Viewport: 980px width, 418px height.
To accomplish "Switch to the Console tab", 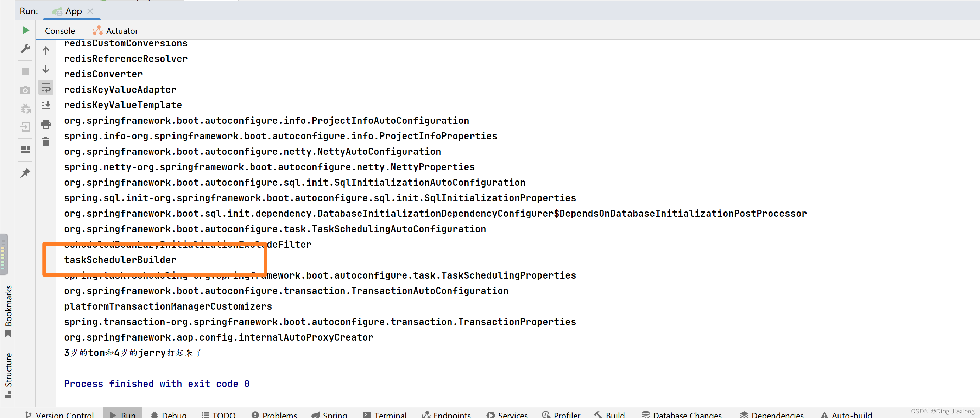I will tap(60, 31).
